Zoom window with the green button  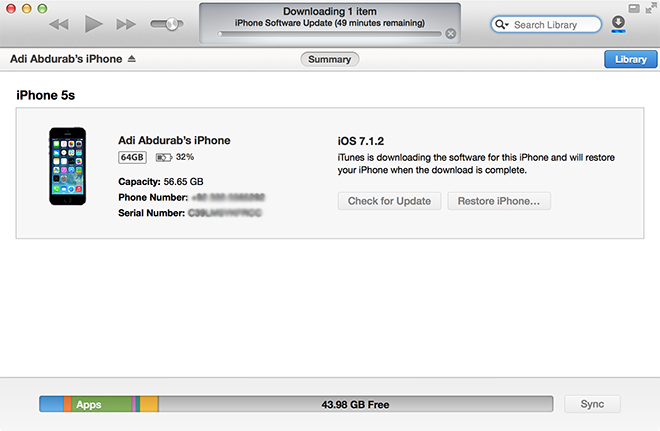pyautogui.click(x=42, y=8)
